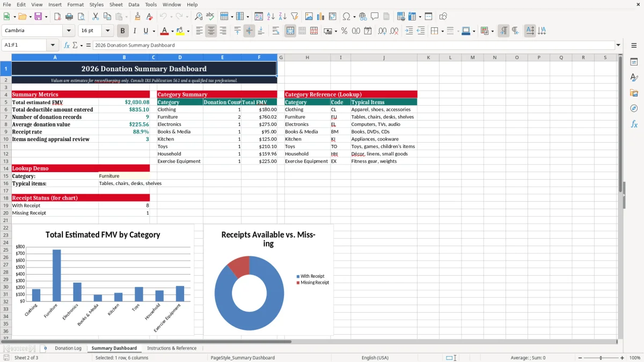Click the zoom out minus button
The image size is (644, 362).
click(x=579, y=358)
